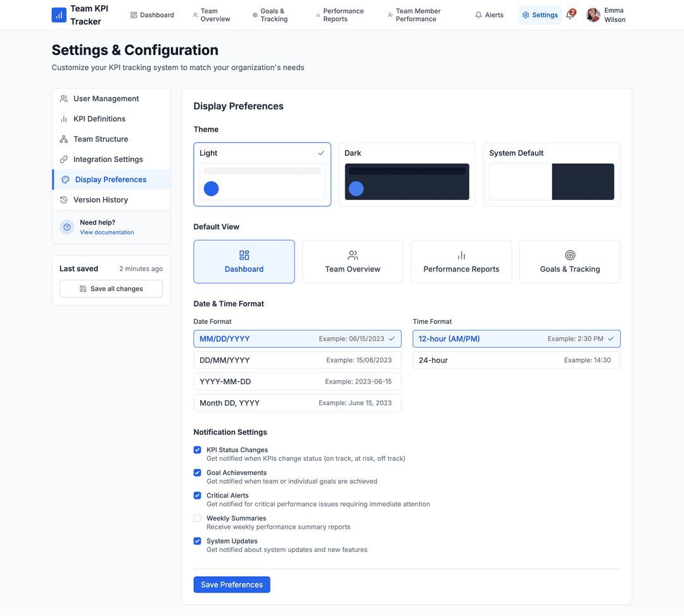Viewport: 684px width, 616px height.
Task: Click the KPI Definitions chart icon
Action: click(x=63, y=118)
